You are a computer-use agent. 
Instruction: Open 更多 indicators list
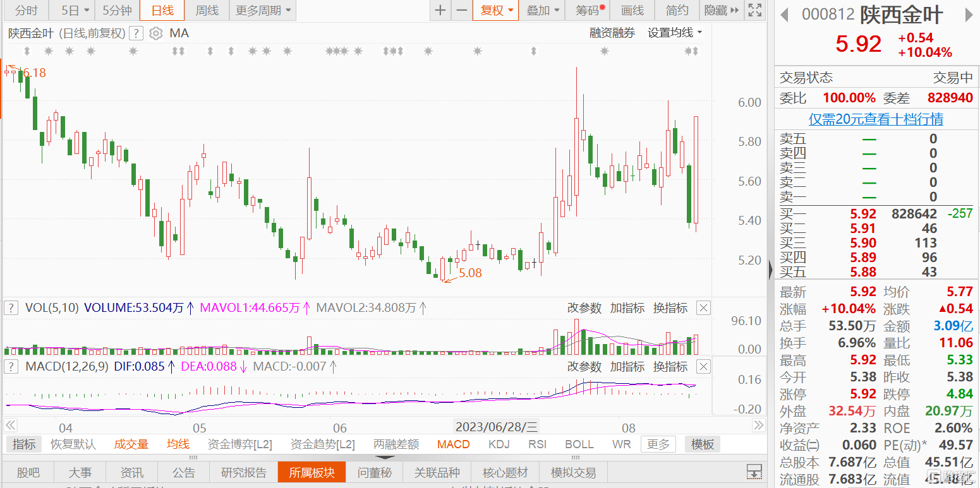pyautogui.click(x=658, y=444)
